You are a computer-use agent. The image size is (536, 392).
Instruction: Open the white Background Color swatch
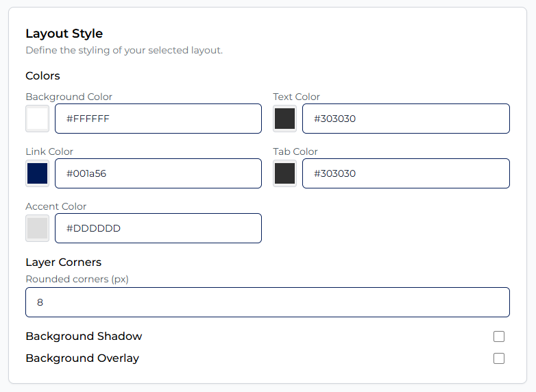37,119
